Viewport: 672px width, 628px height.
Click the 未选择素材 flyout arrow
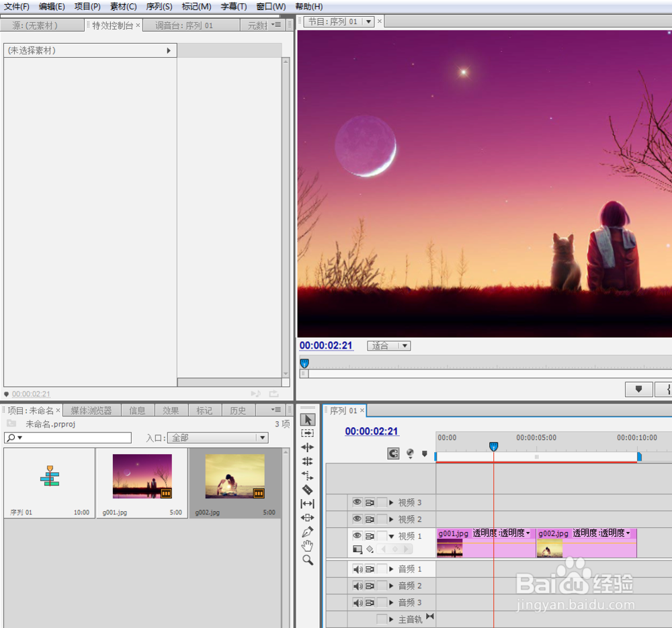[x=169, y=50]
